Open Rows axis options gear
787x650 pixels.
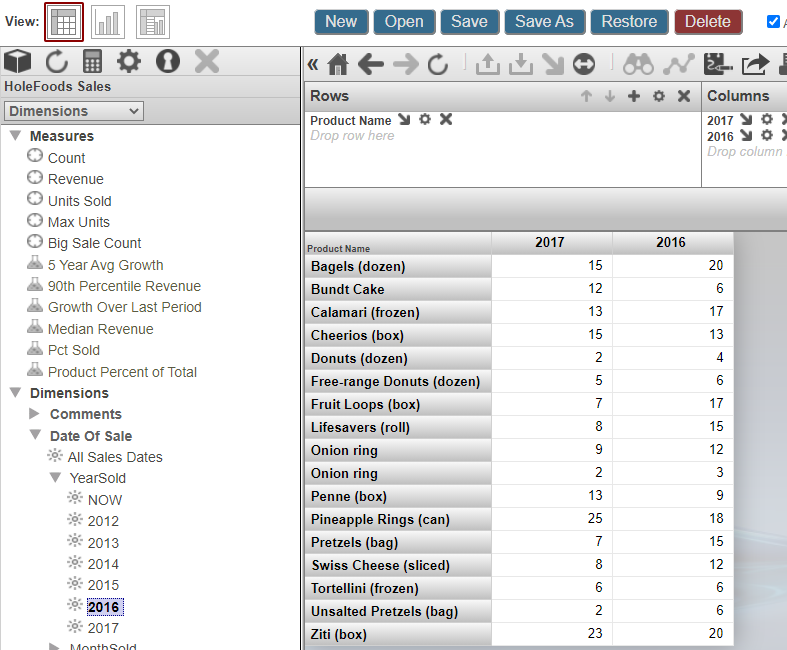(659, 96)
